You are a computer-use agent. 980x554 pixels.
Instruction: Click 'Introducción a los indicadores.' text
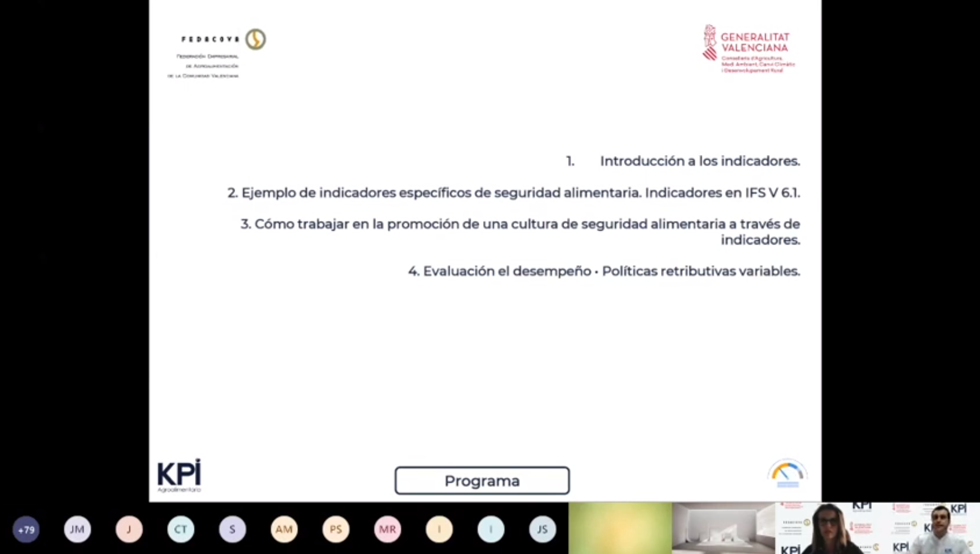click(x=700, y=161)
